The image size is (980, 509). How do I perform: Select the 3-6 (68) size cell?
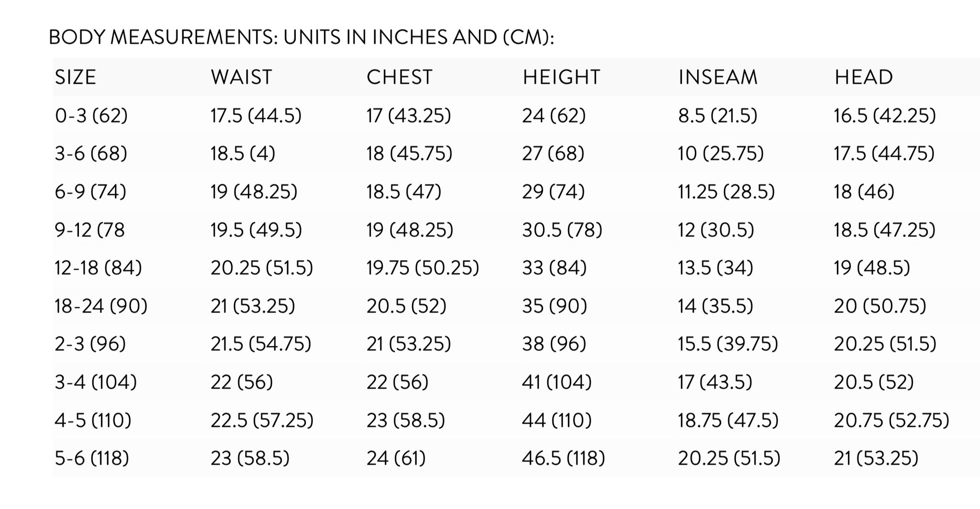click(x=91, y=154)
